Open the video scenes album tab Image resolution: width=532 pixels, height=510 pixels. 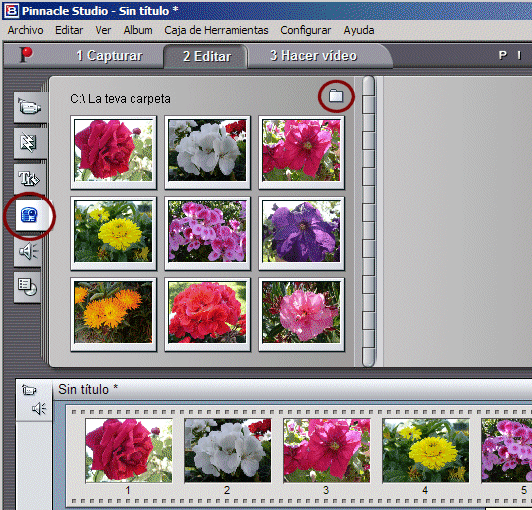(30, 108)
